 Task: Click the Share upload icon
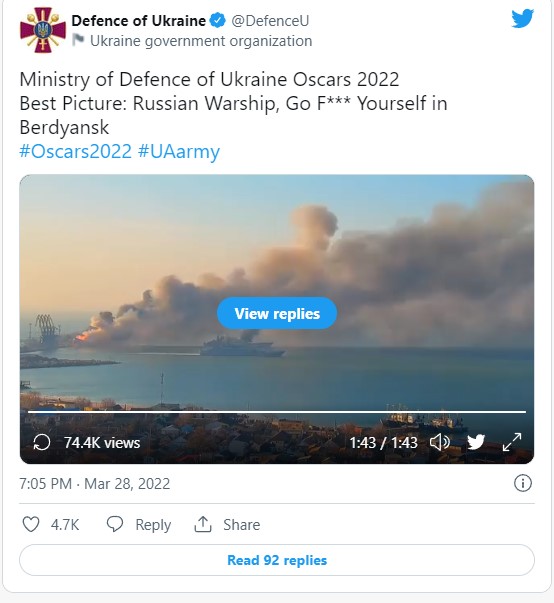click(203, 524)
